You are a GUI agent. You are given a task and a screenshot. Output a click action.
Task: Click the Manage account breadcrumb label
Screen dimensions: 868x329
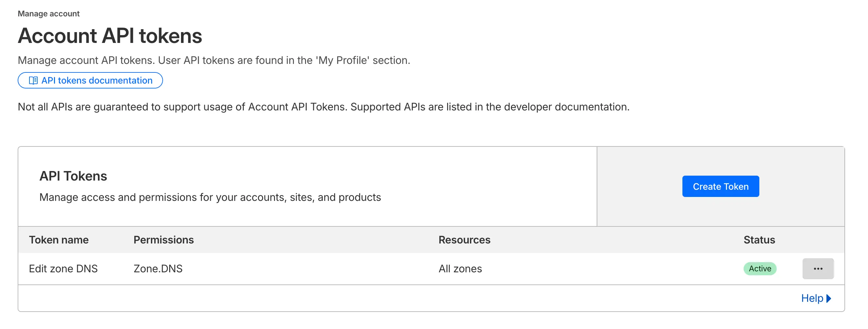[x=48, y=13]
